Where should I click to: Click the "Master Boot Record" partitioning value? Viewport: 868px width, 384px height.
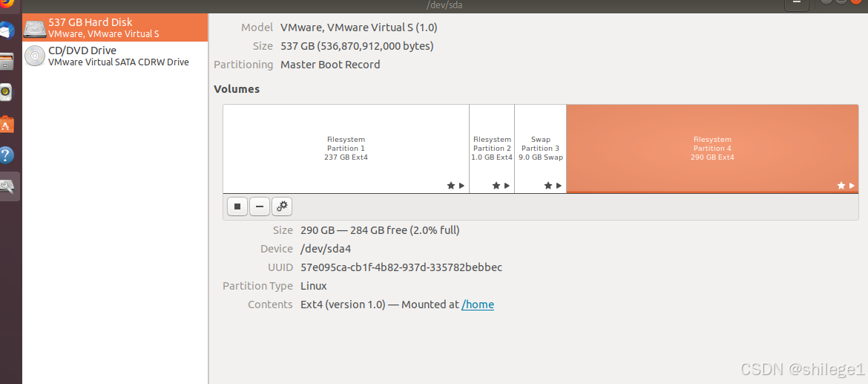330,65
